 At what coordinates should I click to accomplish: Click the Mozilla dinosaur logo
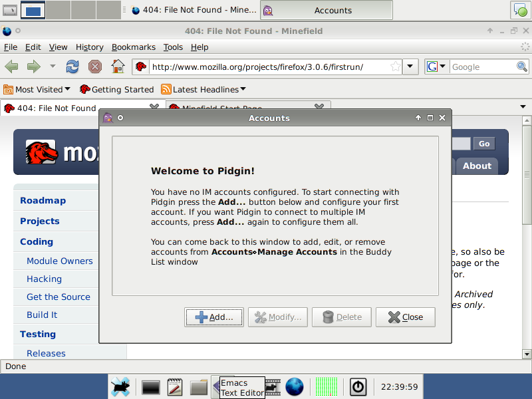pyautogui.click(x=41, y=152)
